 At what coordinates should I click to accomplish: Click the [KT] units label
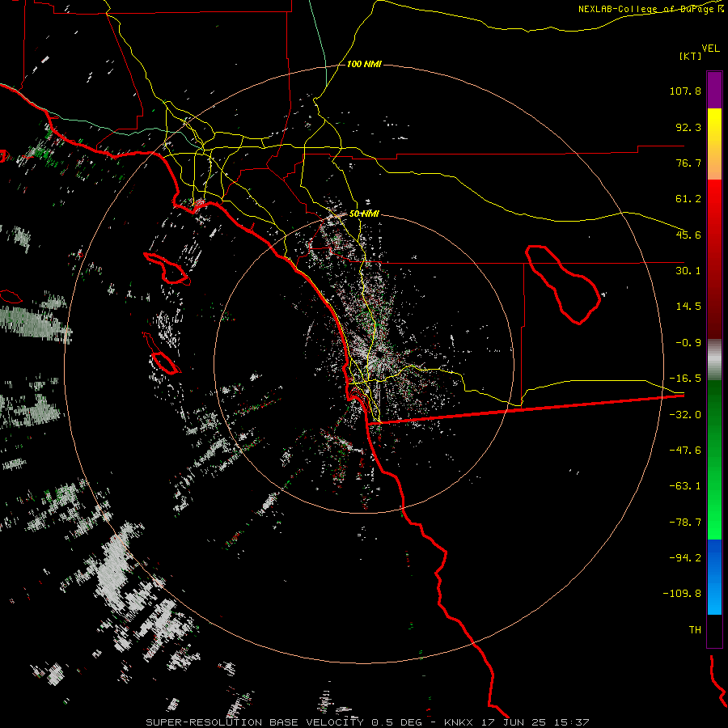click(690, 56)
